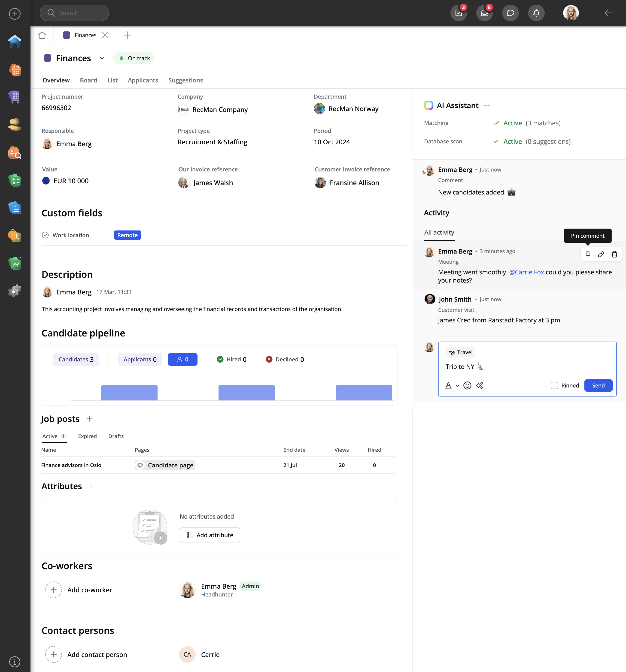Toggle the Work location check circle

point(45,235)
